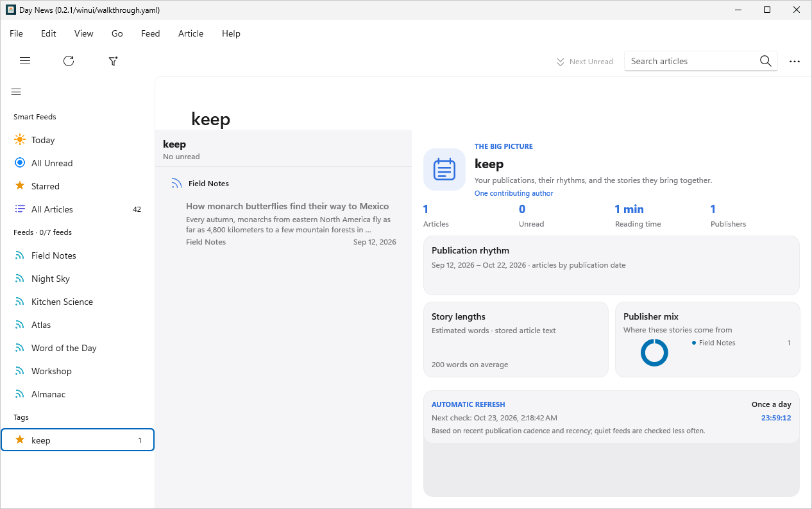Open the Workshop feed
The width and height of the screenshot is (812, 509).
(x=78, y=371)
